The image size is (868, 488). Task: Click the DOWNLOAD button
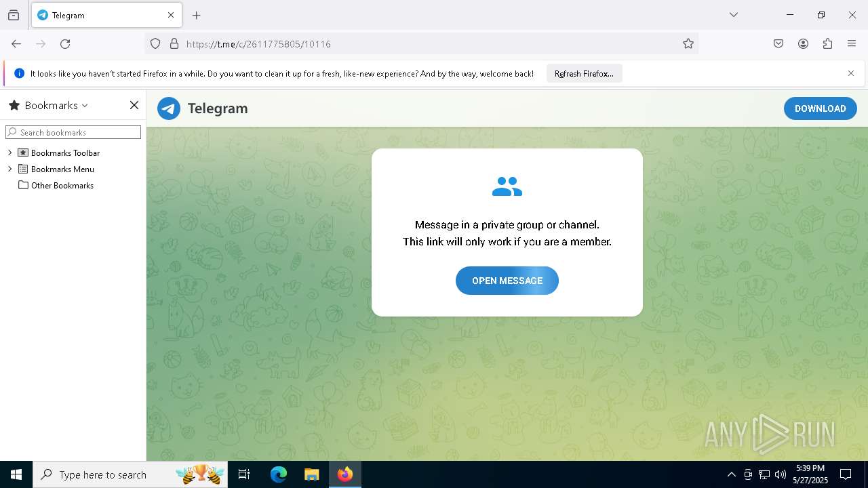coord(821,108)
